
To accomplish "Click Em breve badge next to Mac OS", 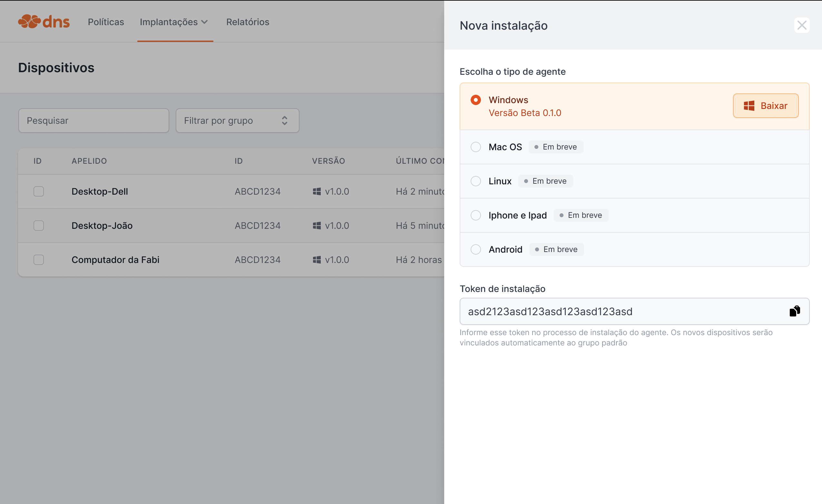I will click(556, 147).
